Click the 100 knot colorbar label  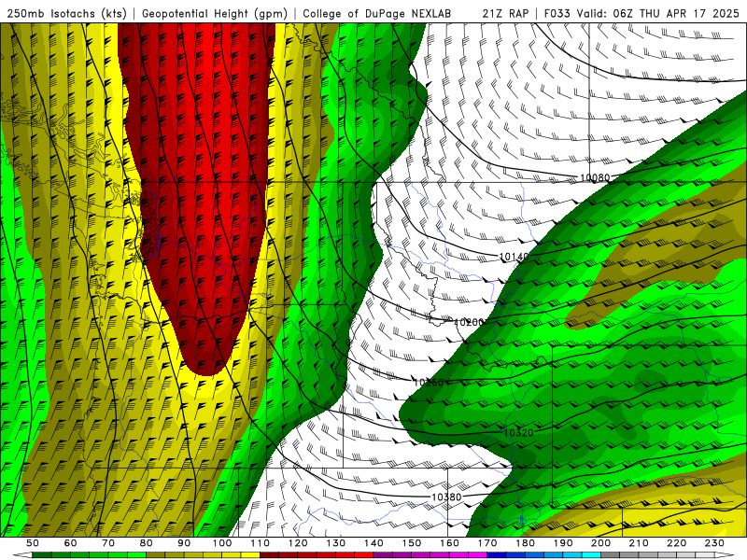pyautogui.click(x=222, y=543)
